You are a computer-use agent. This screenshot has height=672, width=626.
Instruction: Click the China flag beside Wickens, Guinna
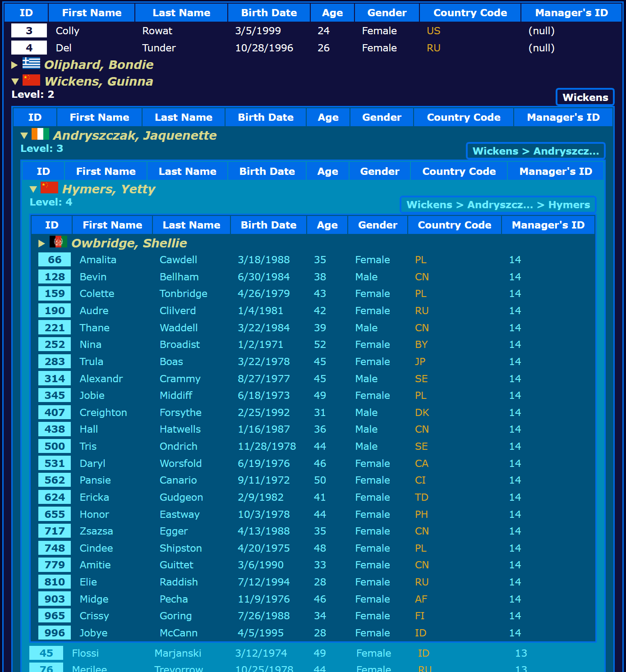tap(31, 80)
